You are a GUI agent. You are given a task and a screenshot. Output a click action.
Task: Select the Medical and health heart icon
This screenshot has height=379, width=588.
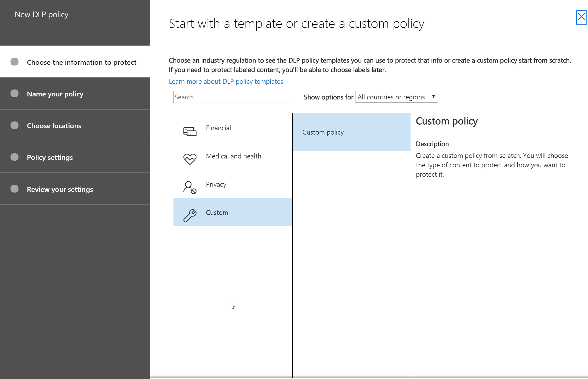pos(190,159)
